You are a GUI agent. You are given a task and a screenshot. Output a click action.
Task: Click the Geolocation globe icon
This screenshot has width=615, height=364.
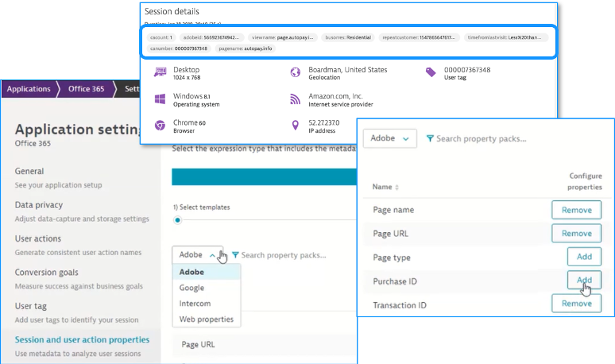click(x=296, y=72)
